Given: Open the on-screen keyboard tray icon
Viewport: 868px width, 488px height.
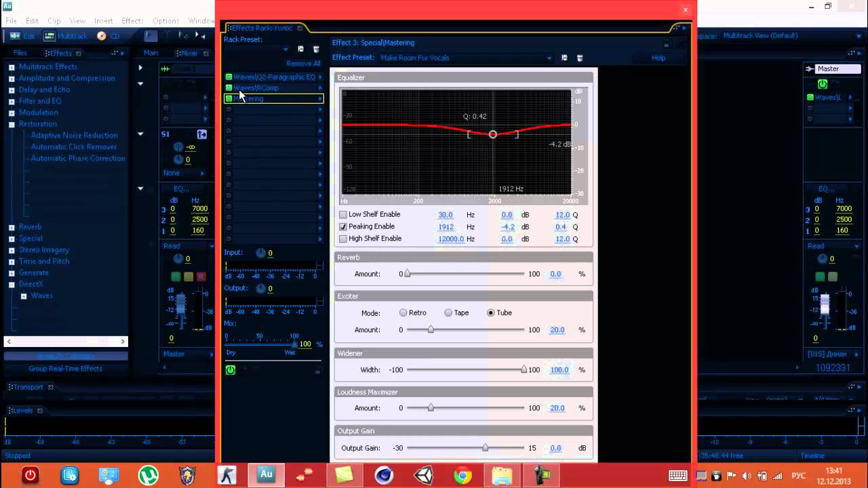Looking at the screenshot, I should (678, 476).
